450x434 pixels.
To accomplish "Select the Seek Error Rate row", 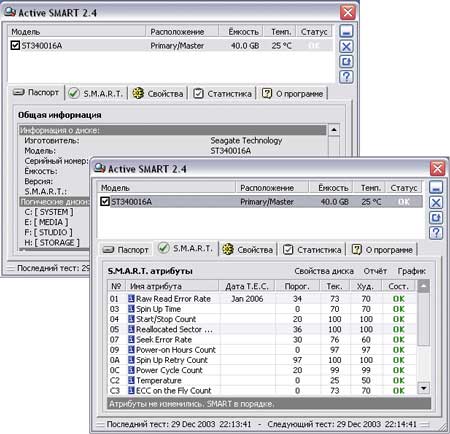I will coord(262,340).
